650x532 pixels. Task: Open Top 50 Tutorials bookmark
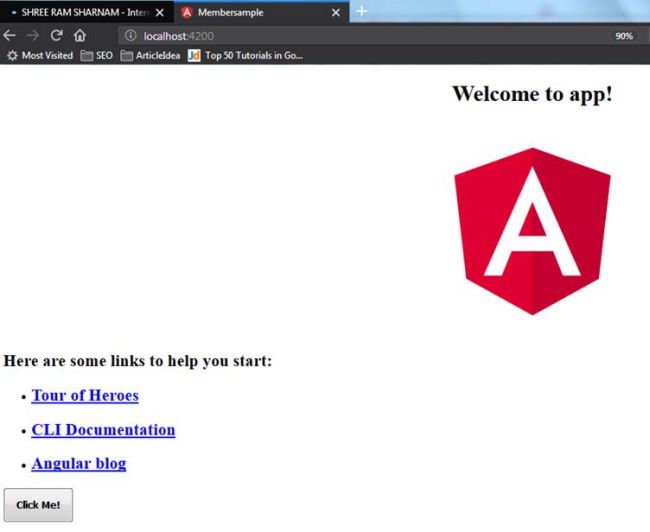click(x=245, y=55)
